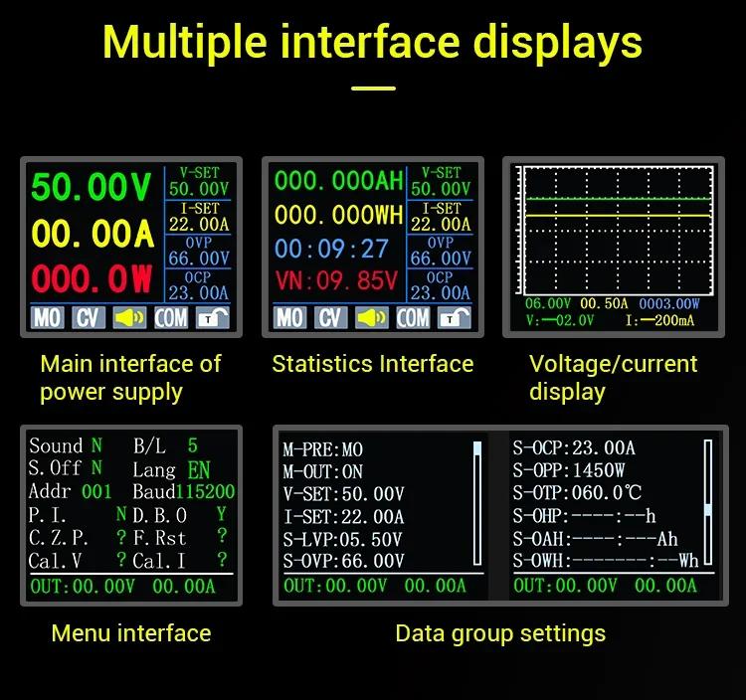Click the yellow speaker icon on the main interface
The height and width of the screenshot is (700, 746).
click(x=129, y=317)
